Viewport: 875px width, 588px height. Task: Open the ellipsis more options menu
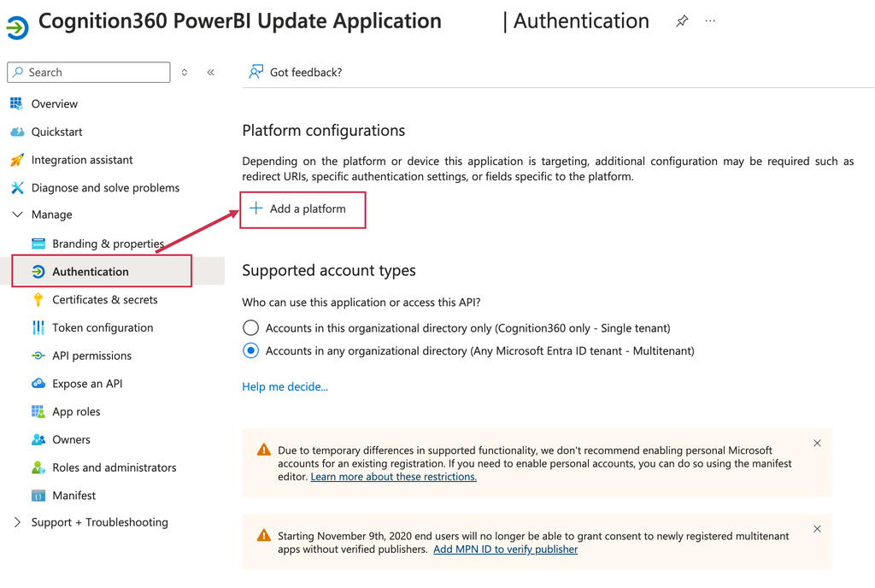pyautogui.click(x=710, y=21)
